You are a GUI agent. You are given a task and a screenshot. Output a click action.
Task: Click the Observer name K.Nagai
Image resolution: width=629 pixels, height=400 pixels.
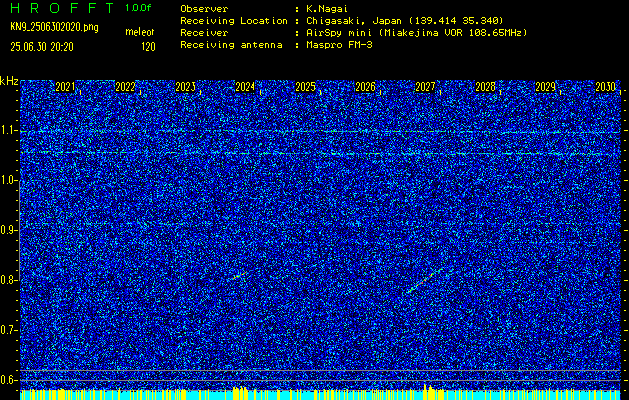(327, 9)
